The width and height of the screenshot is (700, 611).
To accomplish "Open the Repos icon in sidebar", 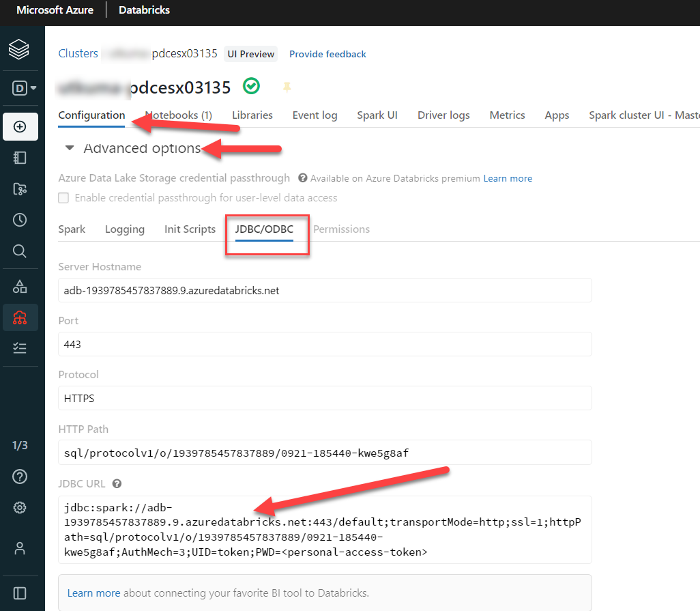I will point(20,189).
